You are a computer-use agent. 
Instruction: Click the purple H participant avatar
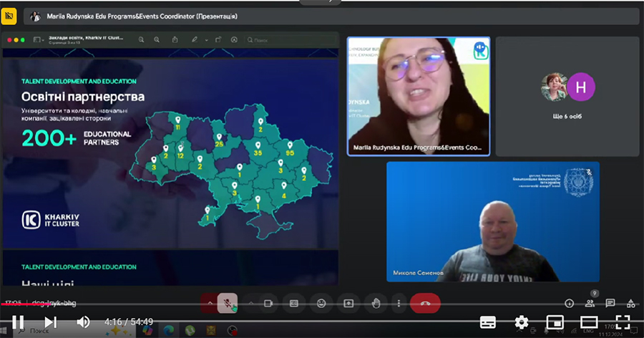tap(581, 87)
